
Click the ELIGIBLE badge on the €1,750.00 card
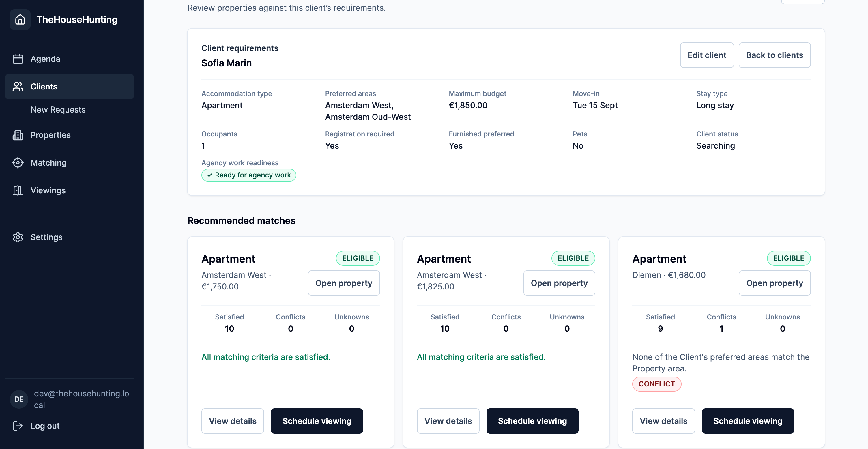coord(358,258)
